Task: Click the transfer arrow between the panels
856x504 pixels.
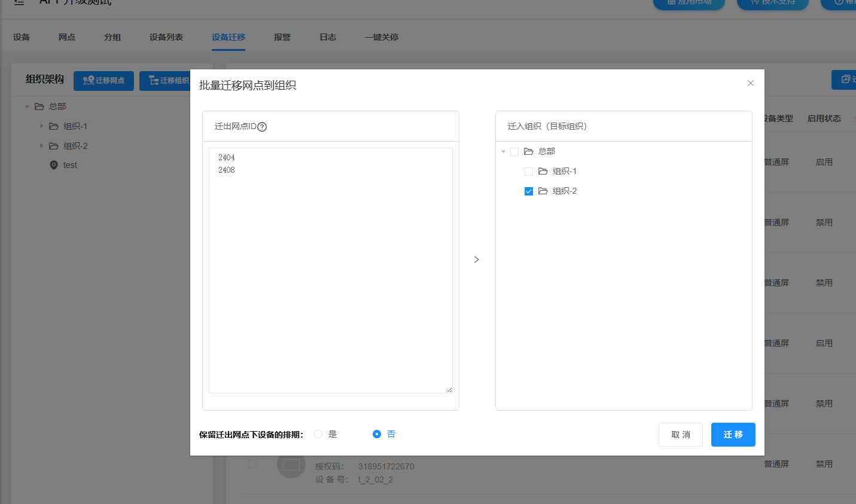Action: (x=476, y=259)
